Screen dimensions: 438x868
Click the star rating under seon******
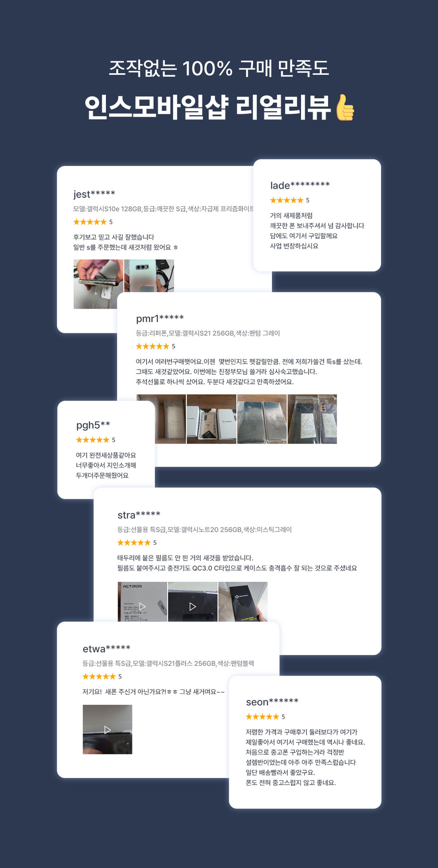click(262, 717)
